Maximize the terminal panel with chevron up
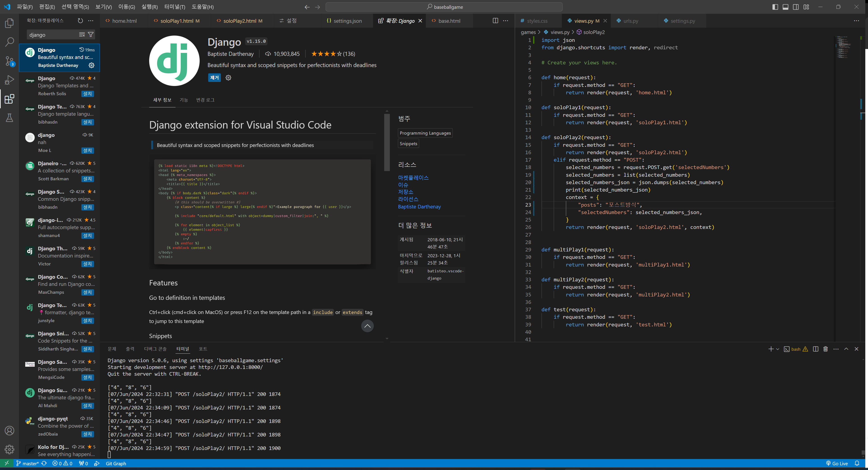Image resolution: width=868 pixels, height=470 pixels. (x=846, y=349)
